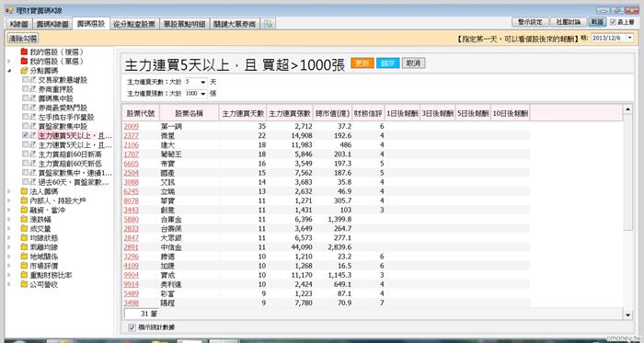Screen dimensions: 644x343
Task: Collapse the 分點籌碼 tree node arrow
Action: point(9,71)
